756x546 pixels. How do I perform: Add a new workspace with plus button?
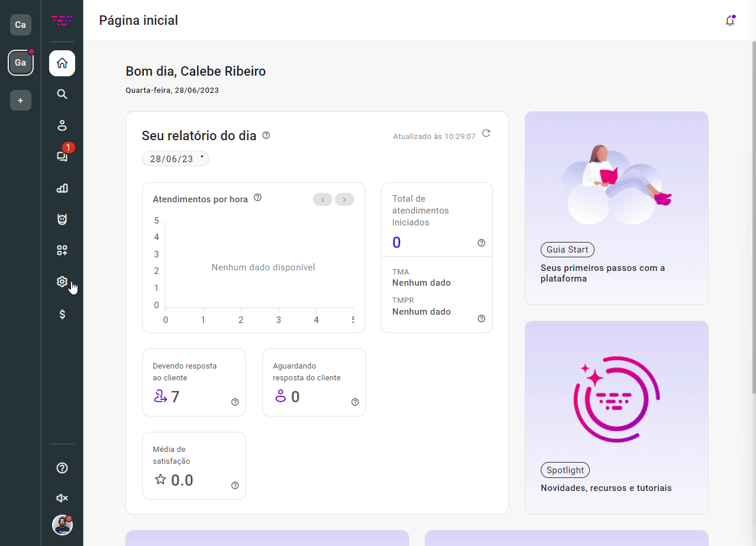tap(21, 101)
